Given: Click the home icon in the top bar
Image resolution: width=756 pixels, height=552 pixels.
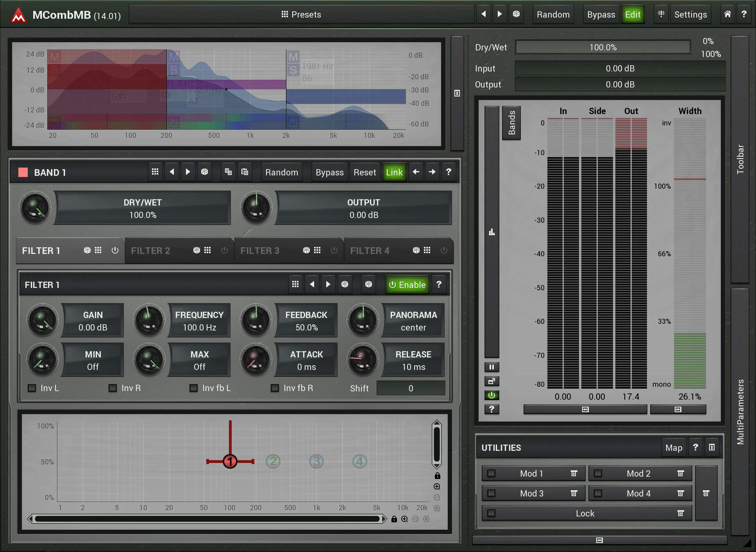Looking at the screenshot, I should tap(727, 14).
